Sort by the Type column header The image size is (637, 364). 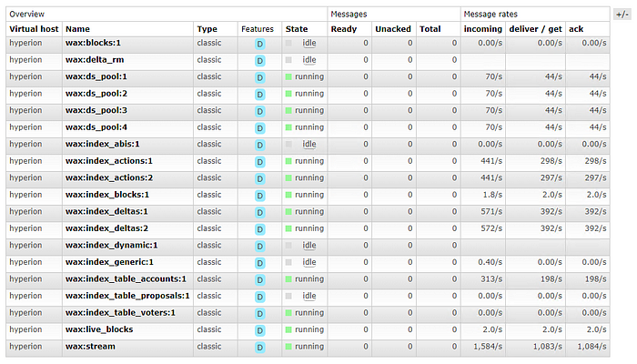coord(207,29)
